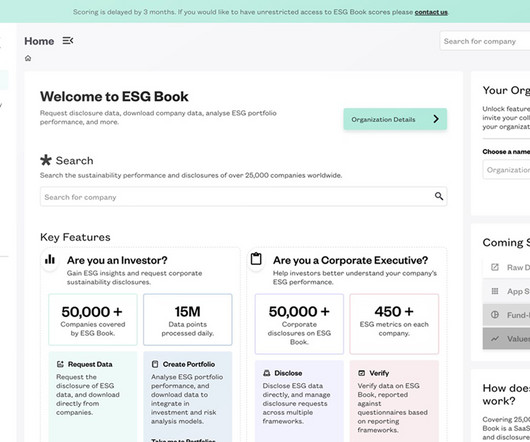Open the Request Data card
Screen dimensions: 530x442
[93, 397]
